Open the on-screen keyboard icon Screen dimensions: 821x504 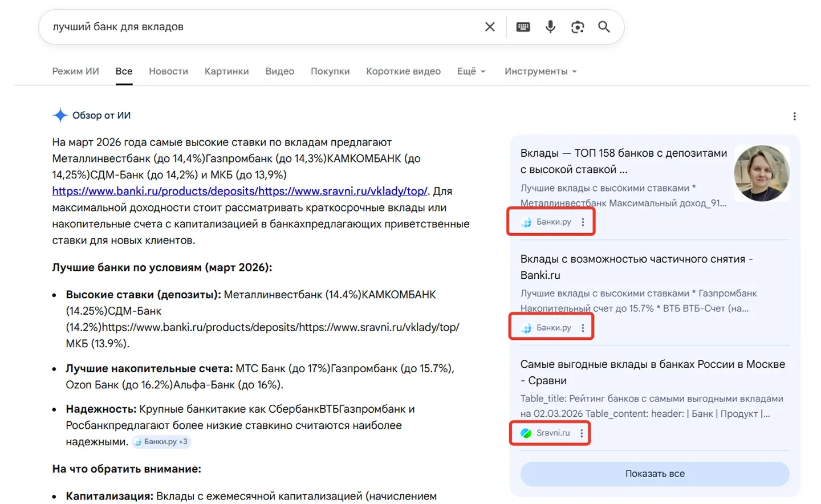tap(523, 27)
